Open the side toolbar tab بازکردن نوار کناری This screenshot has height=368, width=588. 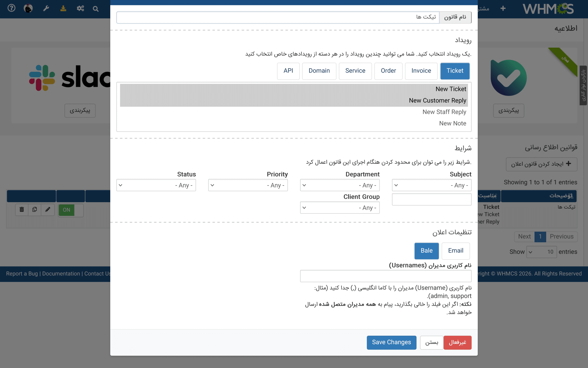[x=583, y=85]
